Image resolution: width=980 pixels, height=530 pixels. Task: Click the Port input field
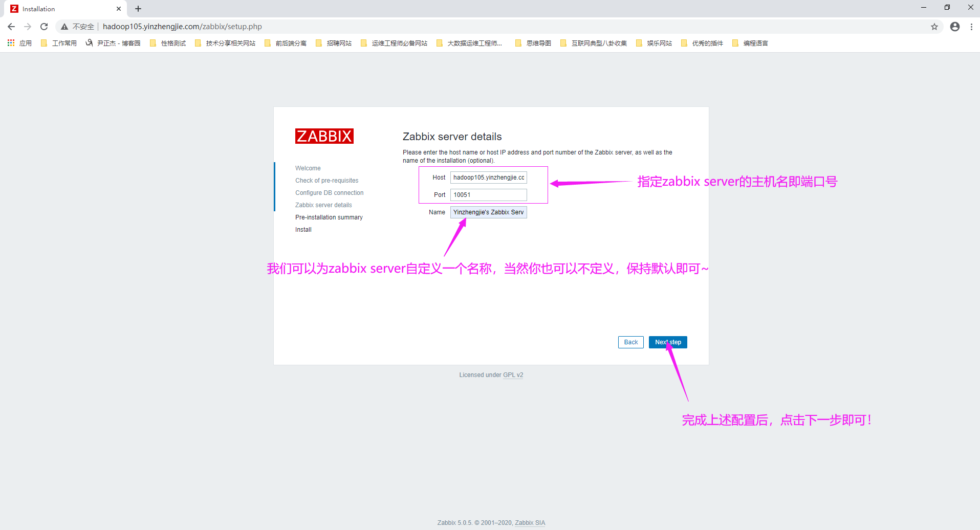(x=489, y=195)
